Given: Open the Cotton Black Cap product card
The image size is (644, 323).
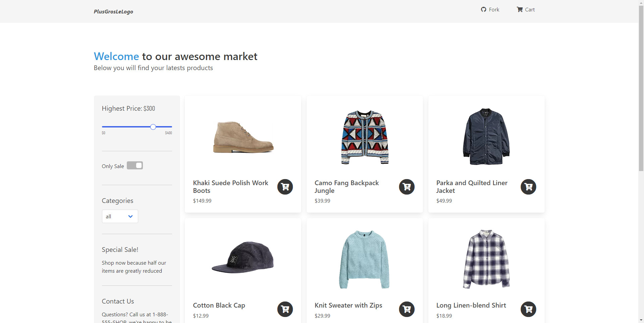Looking at the screenshot, I should click(243, 258).
